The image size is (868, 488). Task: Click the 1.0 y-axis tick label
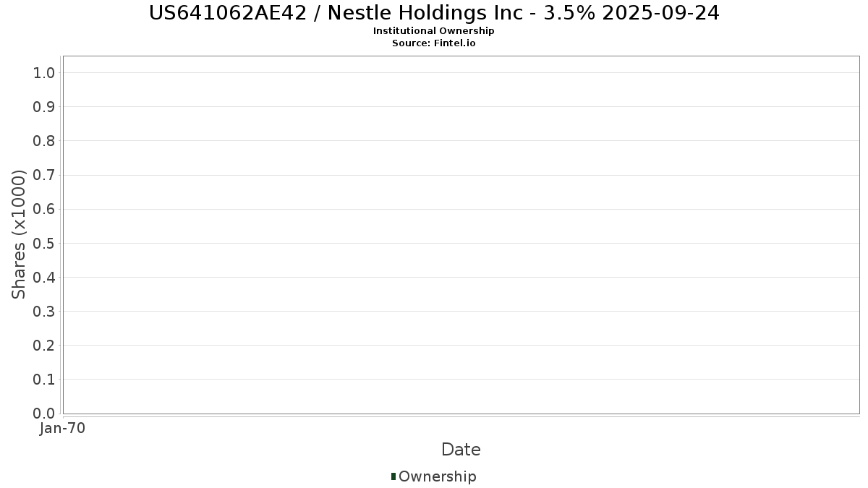click(44, 72)
